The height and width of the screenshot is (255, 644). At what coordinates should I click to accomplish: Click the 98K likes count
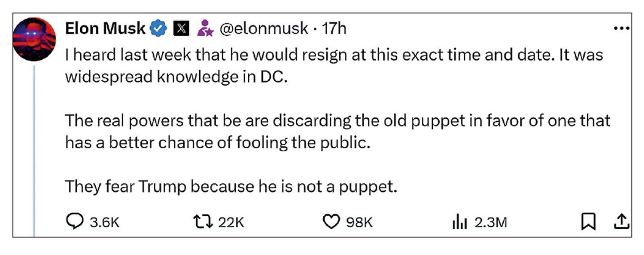(360, 222)
